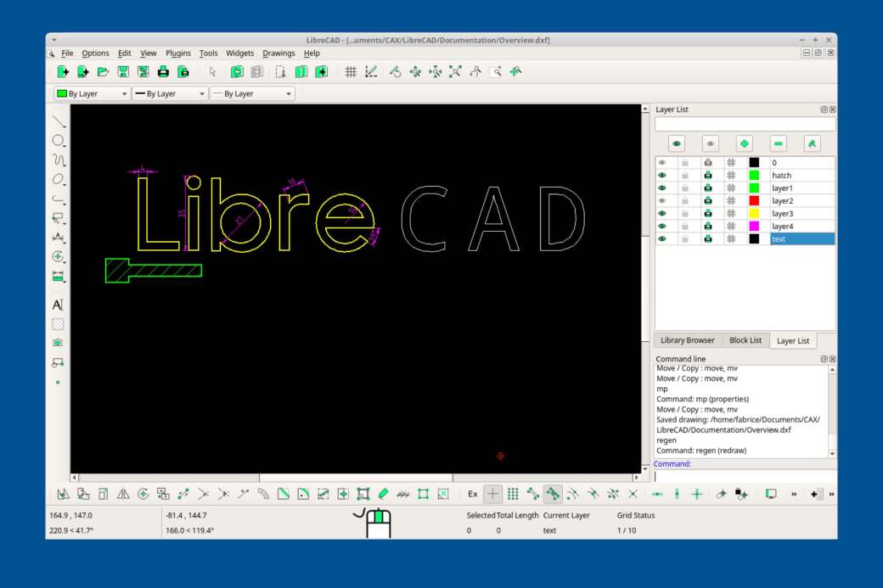This screenshot has width=883, height=588.
Task: Select the Ellipse tool in left toolbar
Action: [59, 180]
